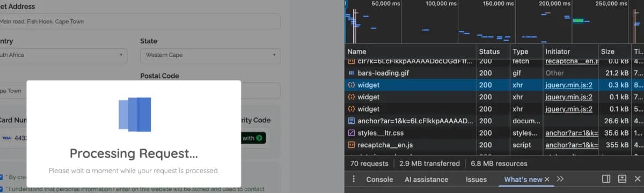Show more drawer tabs via the double-chevron
This screenshot has width=644, height=193.
click(560, 179)
